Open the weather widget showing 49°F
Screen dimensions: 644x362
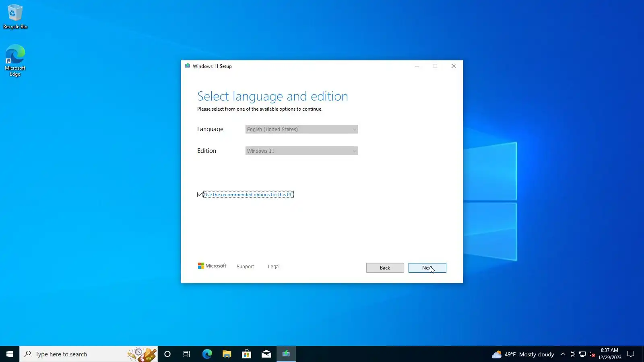[523, 354]
